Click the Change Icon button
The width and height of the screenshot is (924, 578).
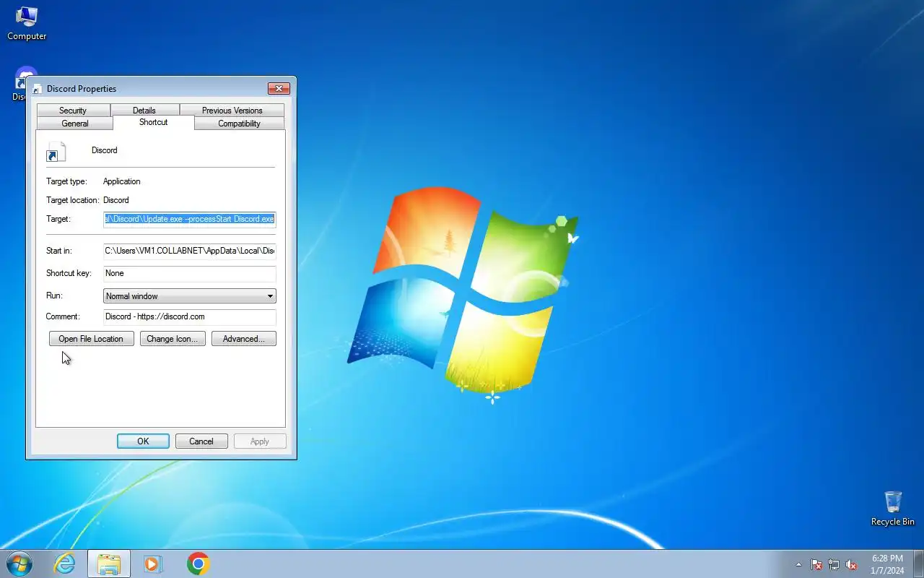pyautogui.click(x=173, y=339)
